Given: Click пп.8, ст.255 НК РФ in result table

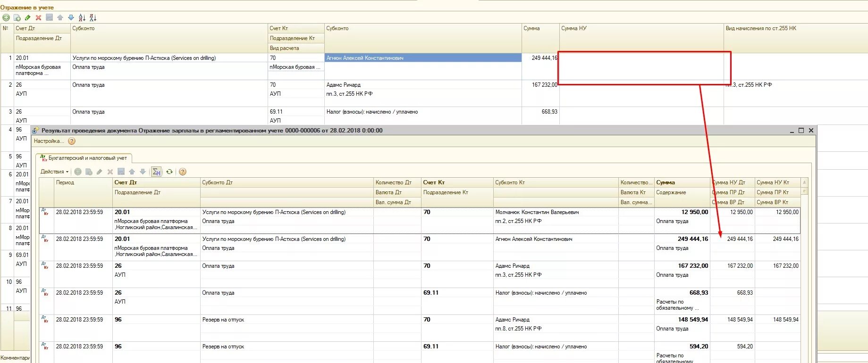Looking at the screenshot, I should click(518, 329).
